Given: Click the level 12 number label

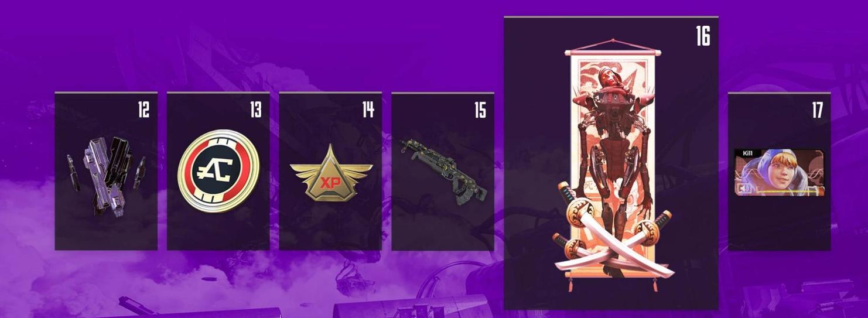Looking at the screenshot, I should point(143,110).
